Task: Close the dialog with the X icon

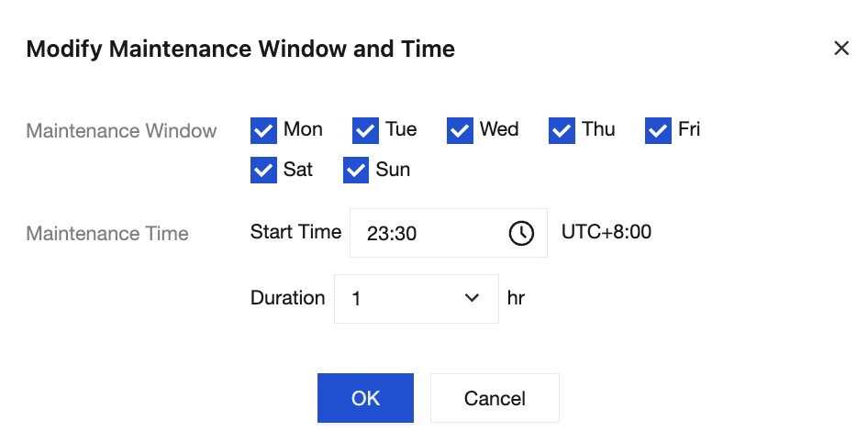Action: [840, 49]
